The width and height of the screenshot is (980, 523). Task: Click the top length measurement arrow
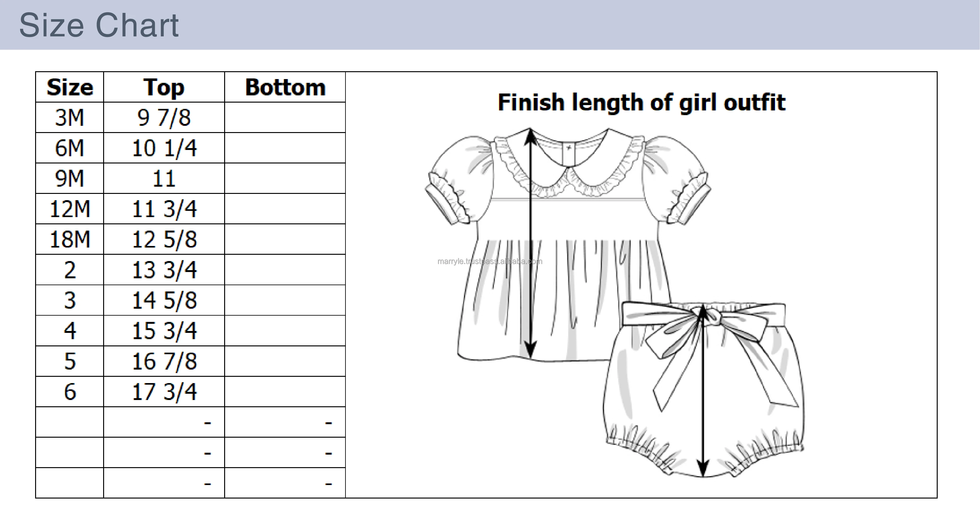(530, 243)
